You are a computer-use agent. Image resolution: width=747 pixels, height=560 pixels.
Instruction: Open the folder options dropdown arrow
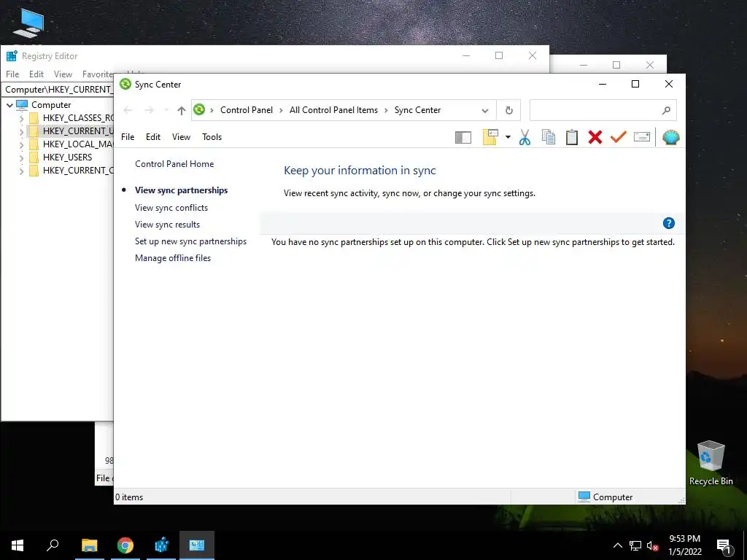pyautogui.click(x=508, y=138)
